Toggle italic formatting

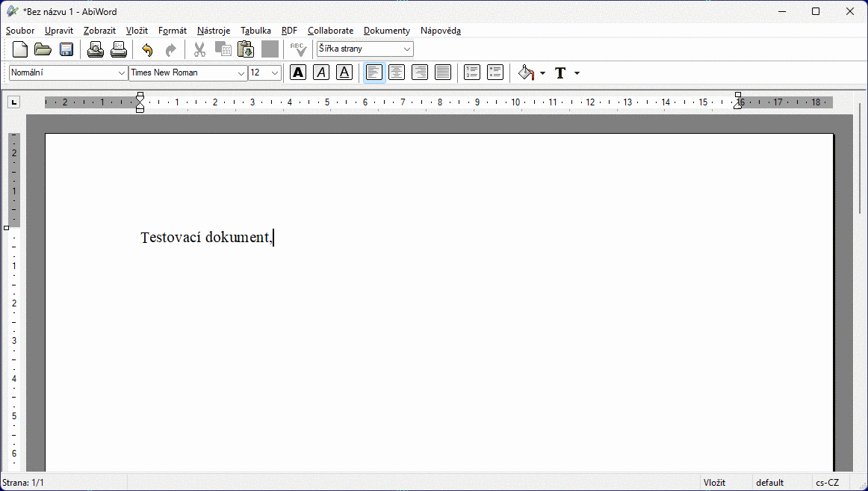coord(321,72)
